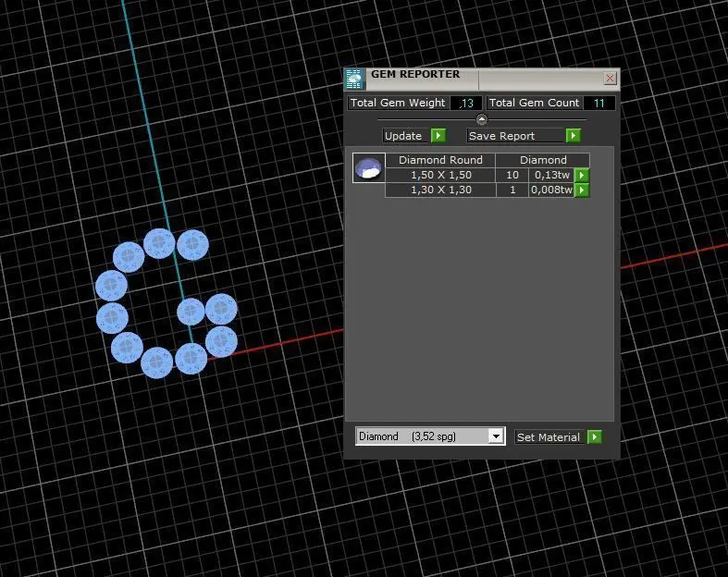This screenshot has height=577, width=728.
Task: Click the Set Material label
Action: (549, 437)
